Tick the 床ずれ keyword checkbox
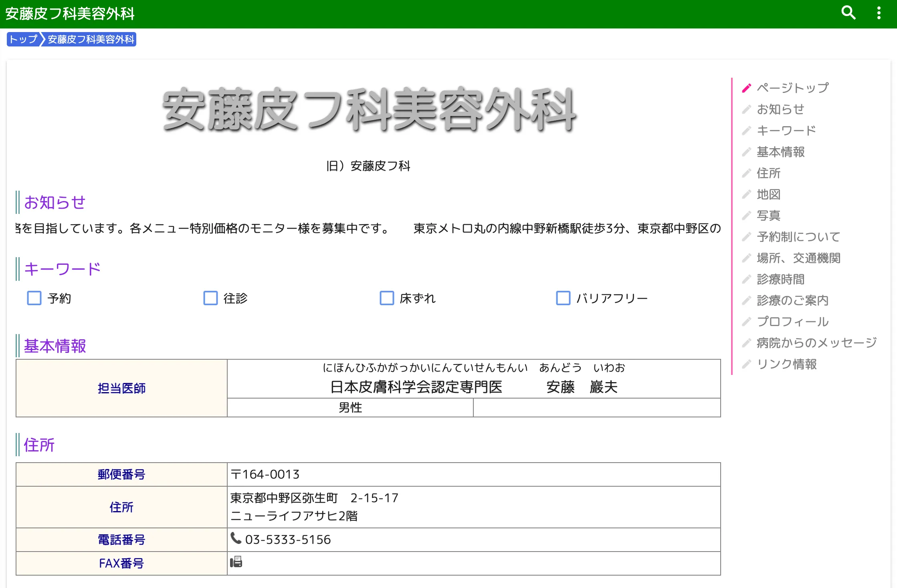The width and height of the screenshot is (897, 588). pos(387,298)
